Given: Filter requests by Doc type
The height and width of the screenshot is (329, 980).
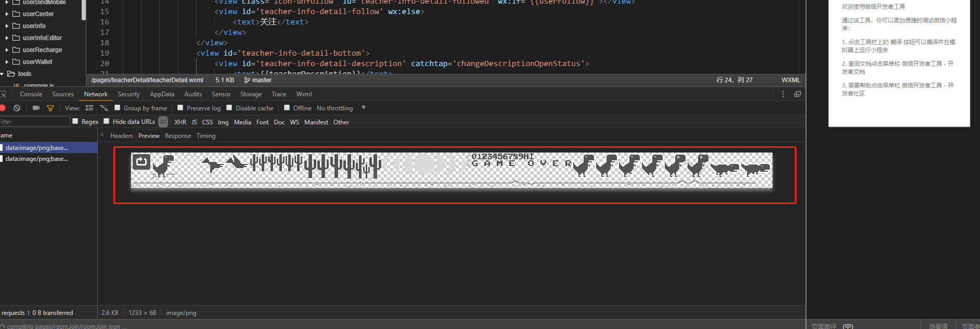Looking at the screenshot, I should 279,122.
